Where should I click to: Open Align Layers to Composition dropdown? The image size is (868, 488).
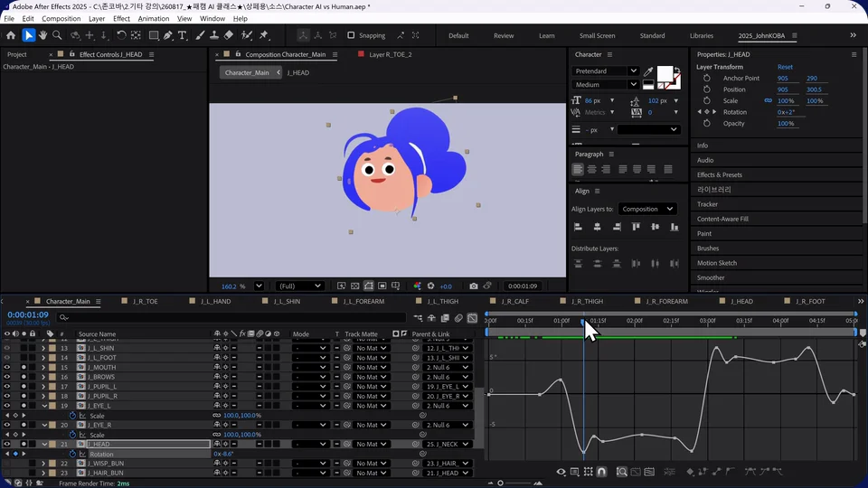coord(647,209)
